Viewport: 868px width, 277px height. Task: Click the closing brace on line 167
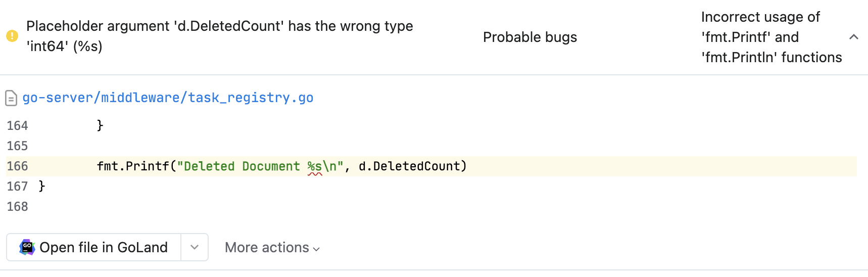point(42,187)
